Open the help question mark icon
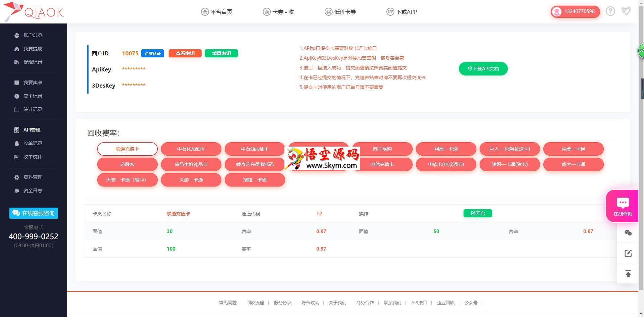Viewport: 644px width, 317px height. tap(610, 11)
